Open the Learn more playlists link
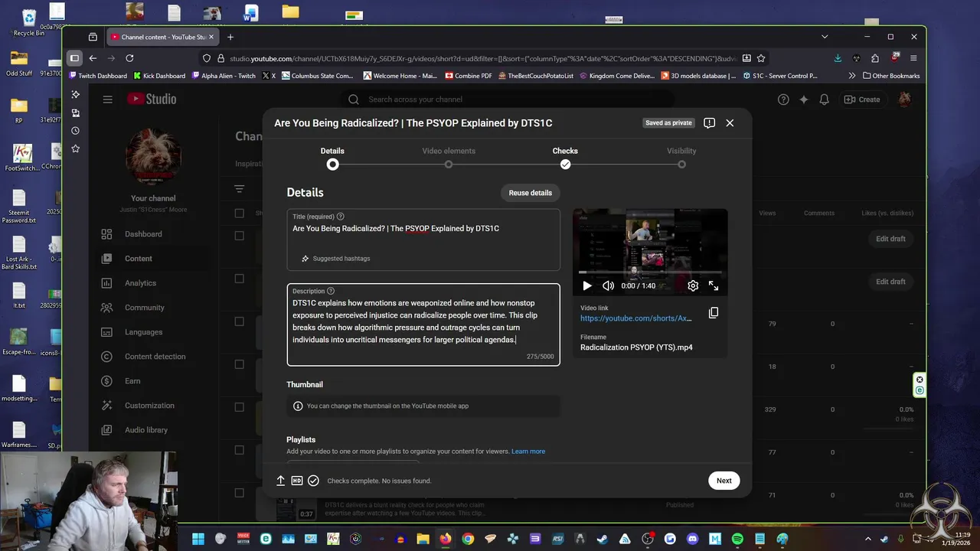Screen dimensions: 980x551 [528, 452]
